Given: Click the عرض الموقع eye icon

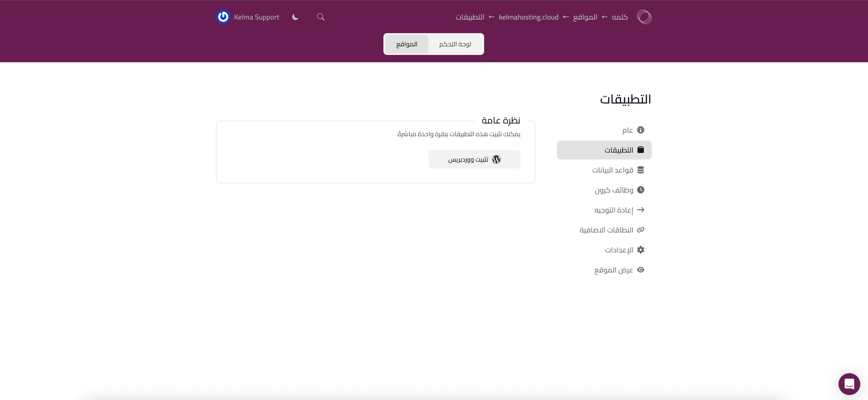Looking at the screenshot, I should coord(641,270).
